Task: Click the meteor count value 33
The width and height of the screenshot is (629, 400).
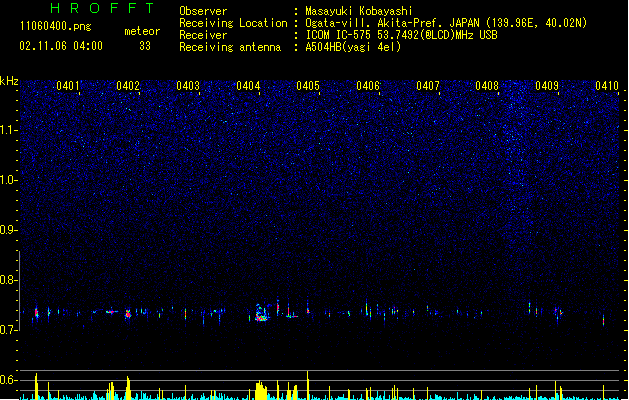Action: [145, 46]
